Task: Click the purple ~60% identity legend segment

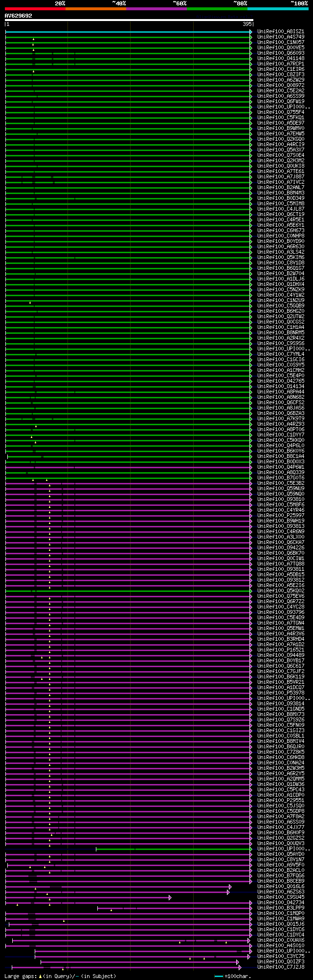Action: 156,9
